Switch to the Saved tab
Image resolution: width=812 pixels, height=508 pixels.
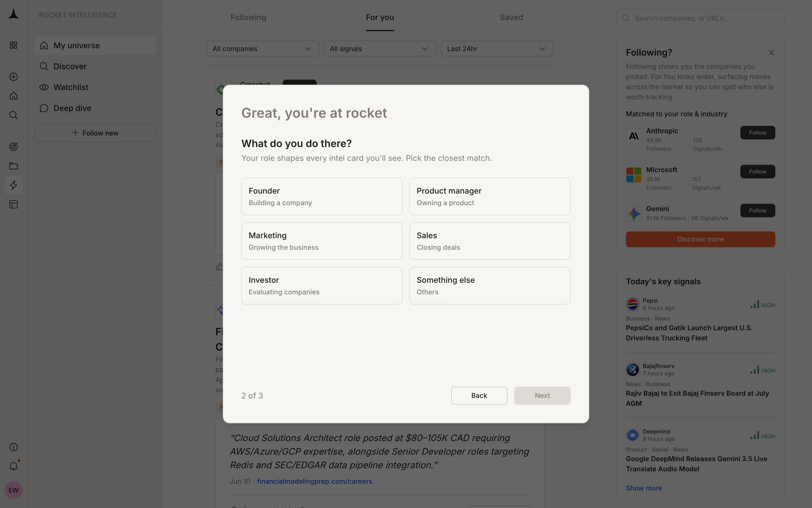511,17
